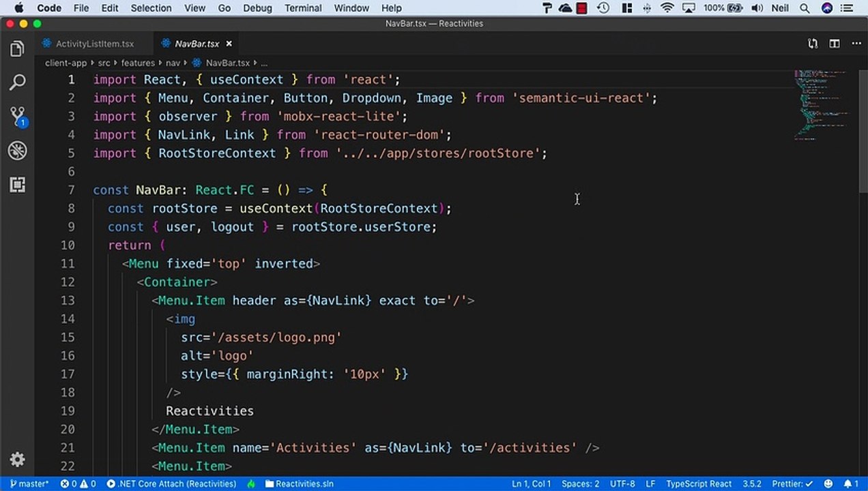Click the breadcrumb ellipsis symbol
Screen dimensions: 868x491
click(x=264, y=63)
